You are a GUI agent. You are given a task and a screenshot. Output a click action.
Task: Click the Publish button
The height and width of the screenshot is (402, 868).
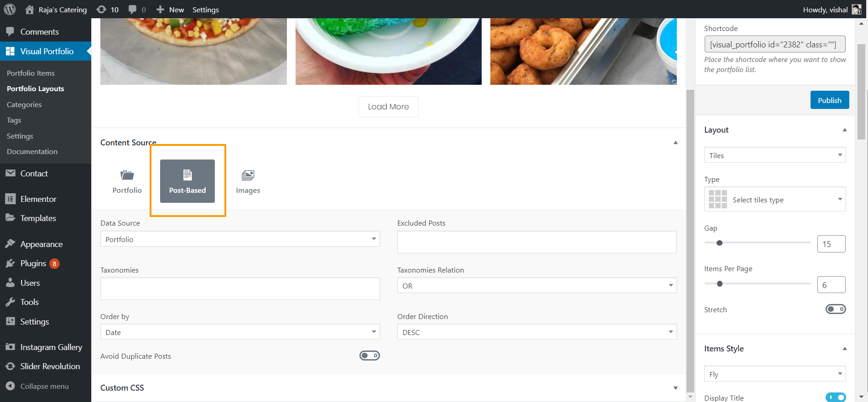pos(830,100)
